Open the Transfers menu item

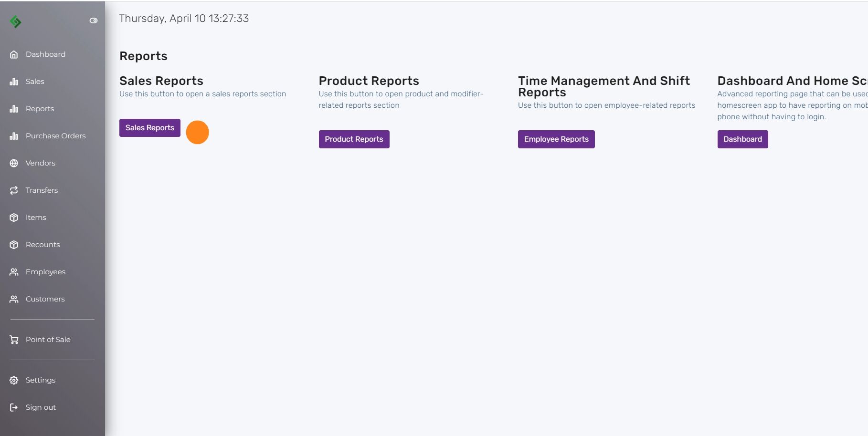(42, 190)
